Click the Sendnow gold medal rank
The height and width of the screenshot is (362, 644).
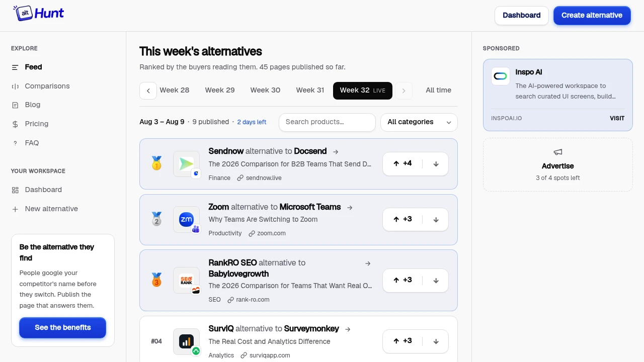pyautogui.click(x=156, y=163)
